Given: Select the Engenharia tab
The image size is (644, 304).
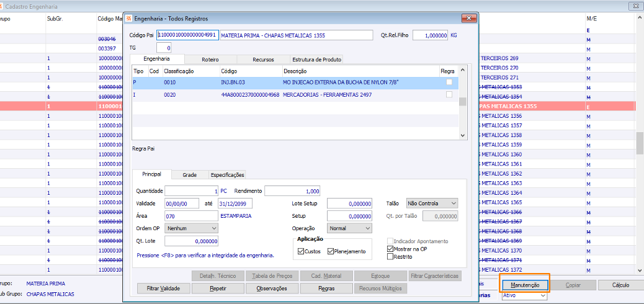Looking at the screenshot, I should [158, 59].
